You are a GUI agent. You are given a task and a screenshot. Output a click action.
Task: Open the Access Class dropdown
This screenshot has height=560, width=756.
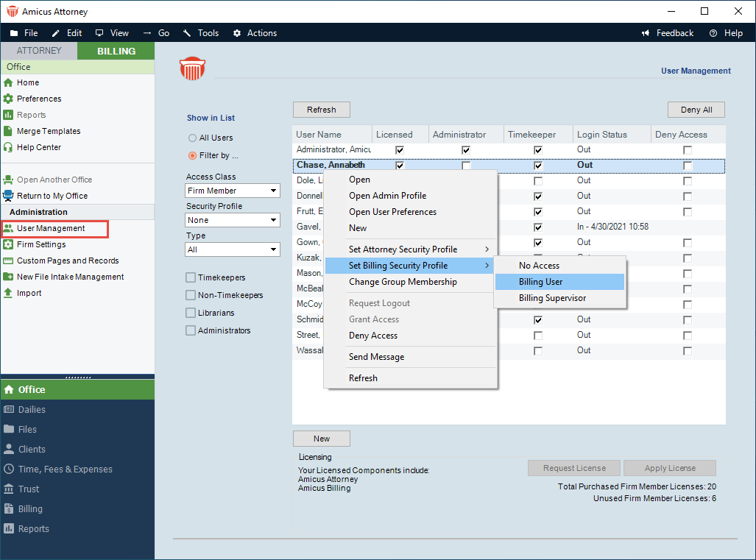click(233, 191)
